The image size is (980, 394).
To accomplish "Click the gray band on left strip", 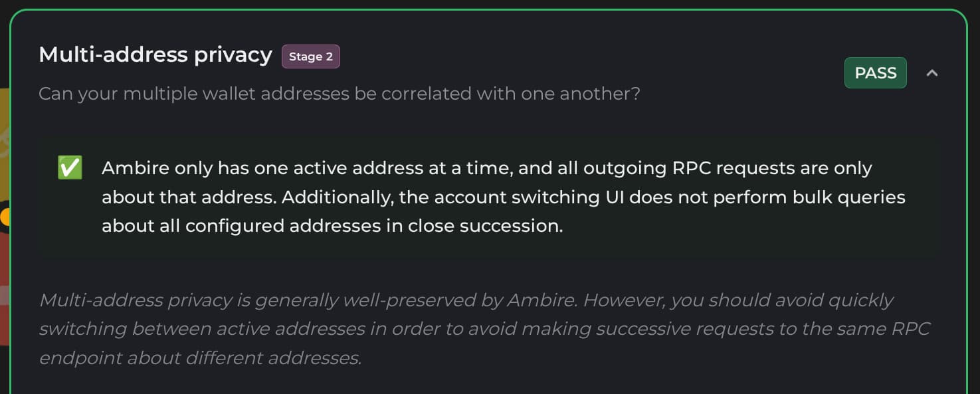I will pyautogui.click(x=4, y=296).
